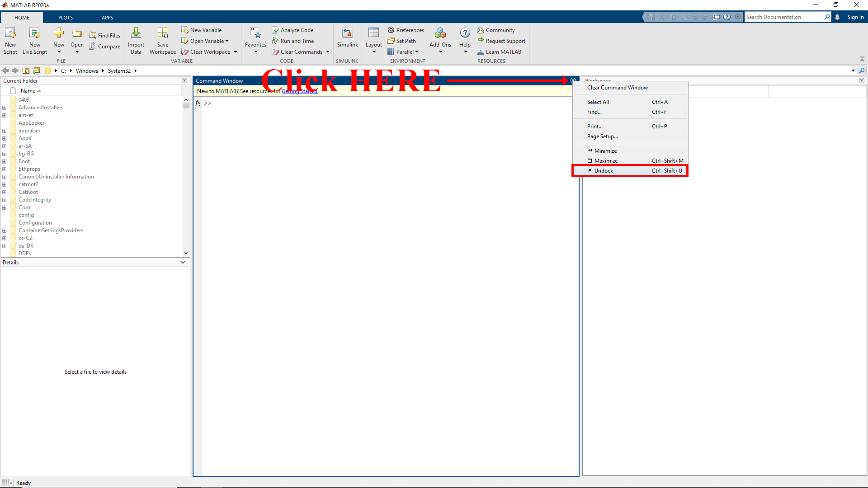Expand the Boot folder
Viewport: 868px width, 488px height.
point(5,161)
